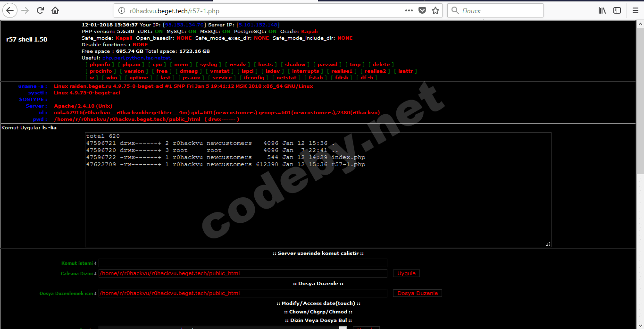This screenshot has height=329, width=644.
Task: Open the ifconfig link
Action: point(254,77)
